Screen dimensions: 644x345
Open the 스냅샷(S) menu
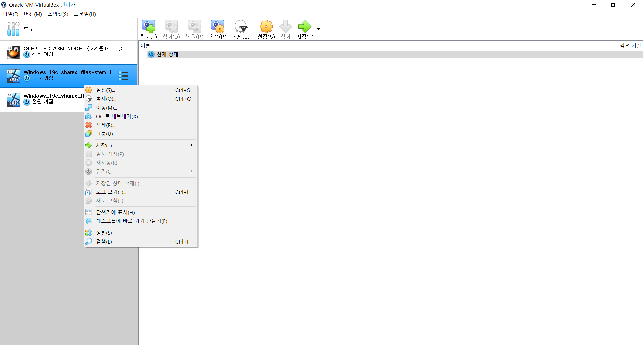click(x=58, y=14)
